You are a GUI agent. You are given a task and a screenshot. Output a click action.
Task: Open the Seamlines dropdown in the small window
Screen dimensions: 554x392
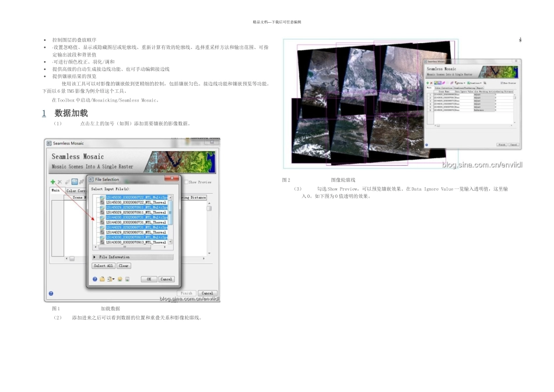tap(474, 83)
